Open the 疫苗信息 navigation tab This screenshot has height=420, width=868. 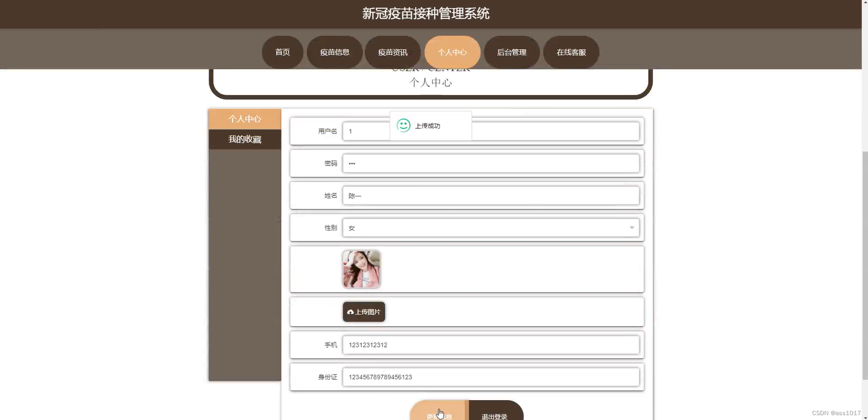[334, 52]
